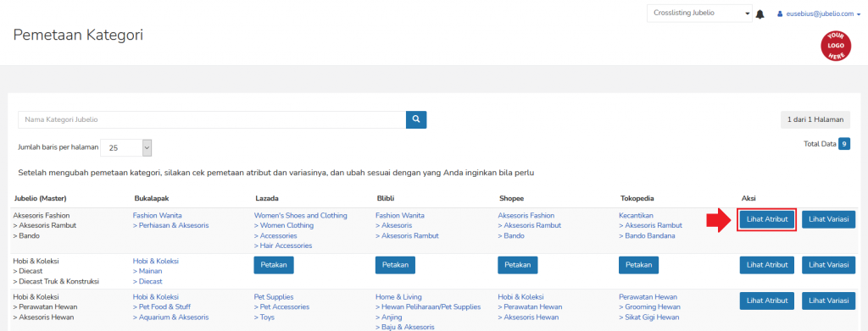Click Tokopedia 'Sikat Gigi Hewan' link
Screen dimensions: 868x331
tap(648, 317)
